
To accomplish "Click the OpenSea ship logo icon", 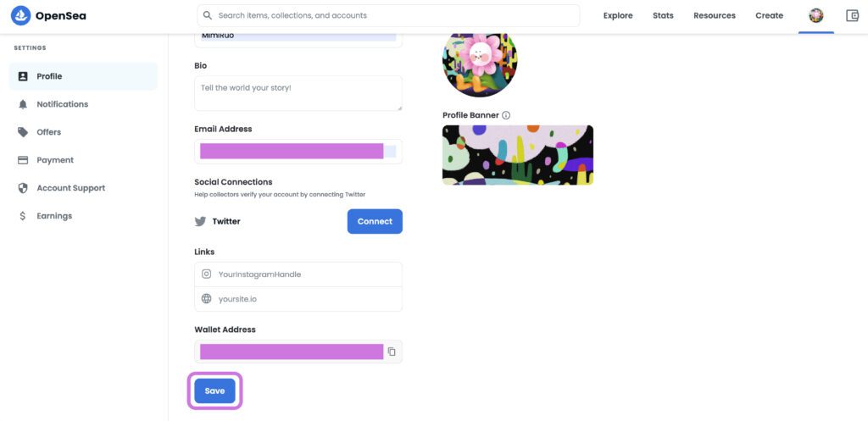I will point(20,15).
